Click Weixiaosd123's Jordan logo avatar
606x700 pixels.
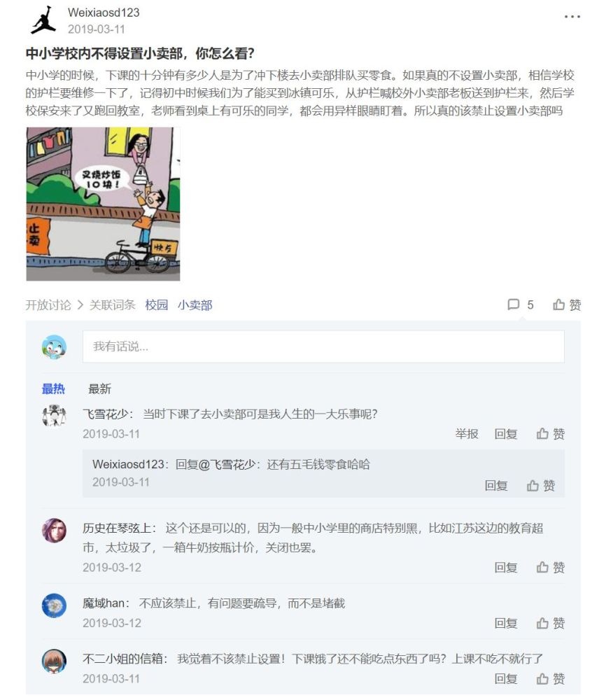tap(43, 20)
